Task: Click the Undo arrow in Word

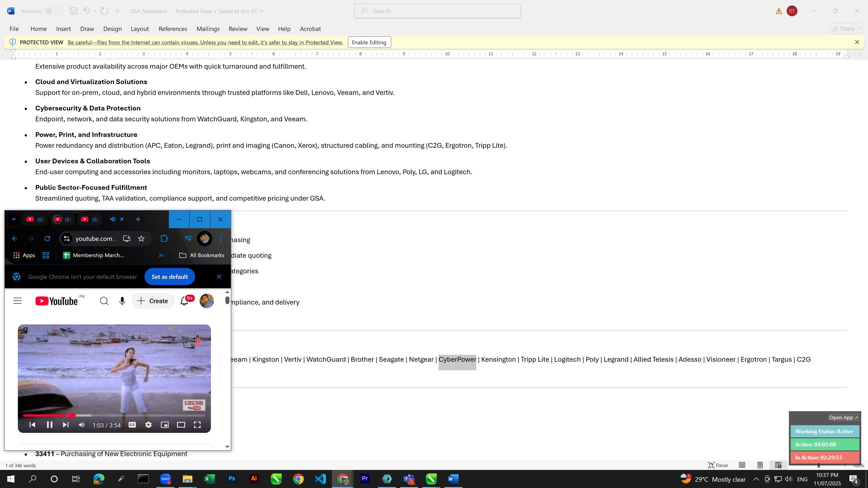Action: (87, 11)
